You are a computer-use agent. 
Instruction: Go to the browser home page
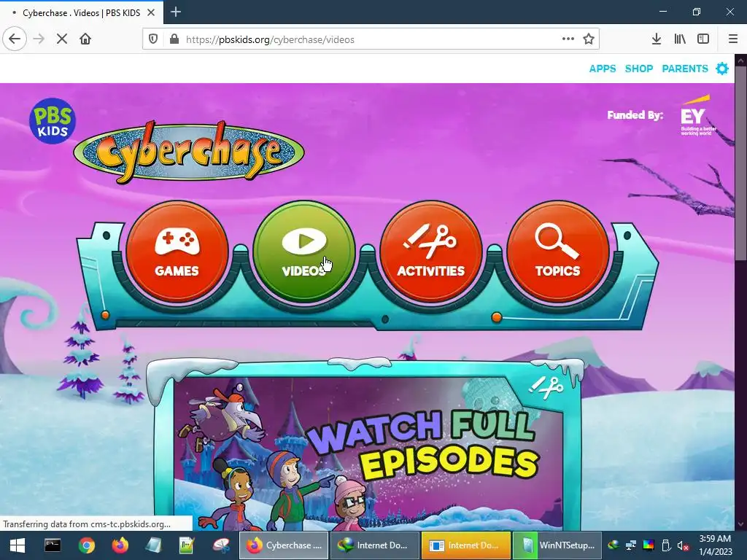coord(85,39)
